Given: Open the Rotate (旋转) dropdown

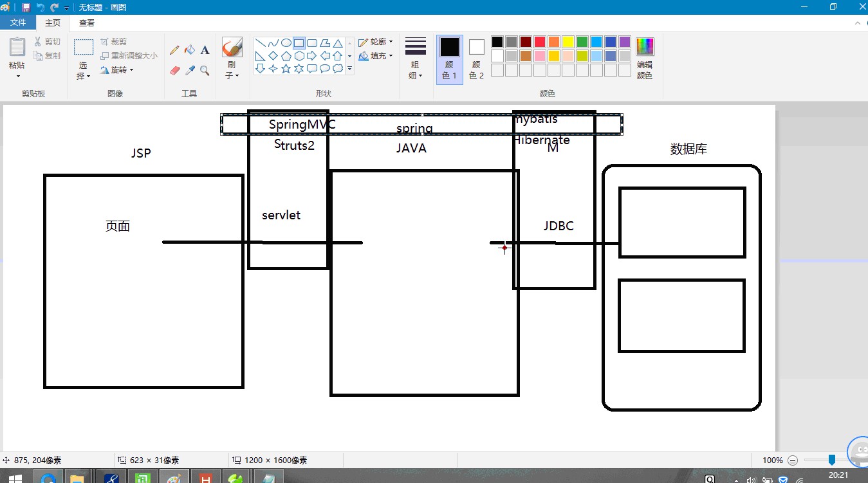Looking at the screenshot, I should pyautogui.click(x=117, y=70).
